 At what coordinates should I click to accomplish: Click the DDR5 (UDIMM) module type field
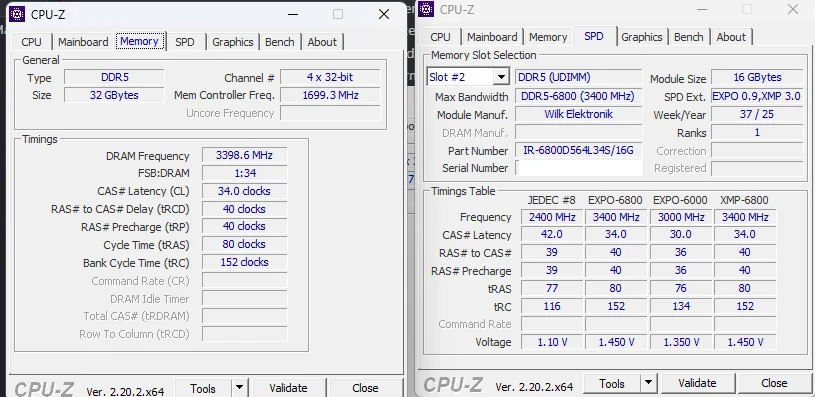click(x=579, y=77)
